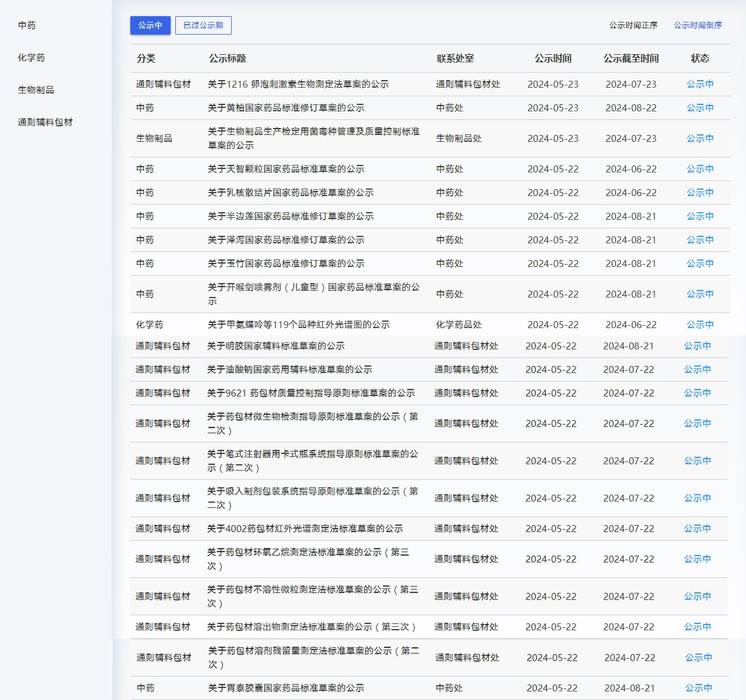This screenshot has width=746, height=700.
Task: Select 生物制品 in left sidebar
Action: click(x=36, y=90)
